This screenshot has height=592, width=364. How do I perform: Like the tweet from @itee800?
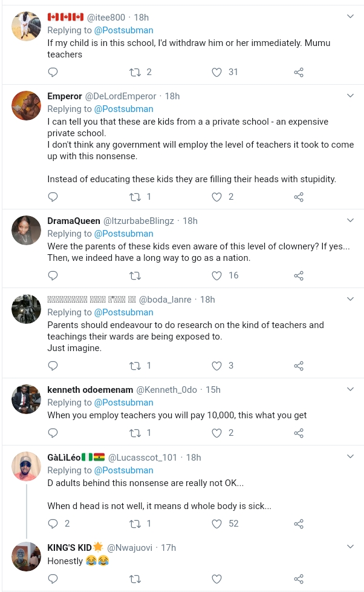click(x=216, y=72)
